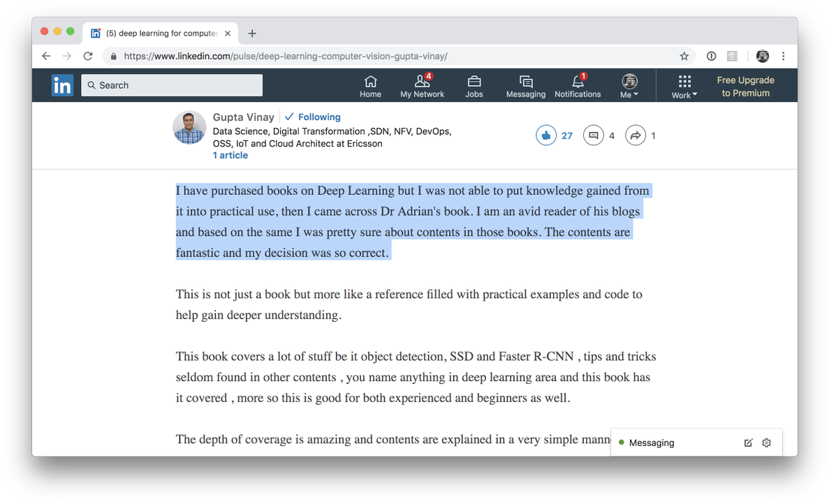Toggle the Following status for Gupta Vinay

tap(313, 117)
